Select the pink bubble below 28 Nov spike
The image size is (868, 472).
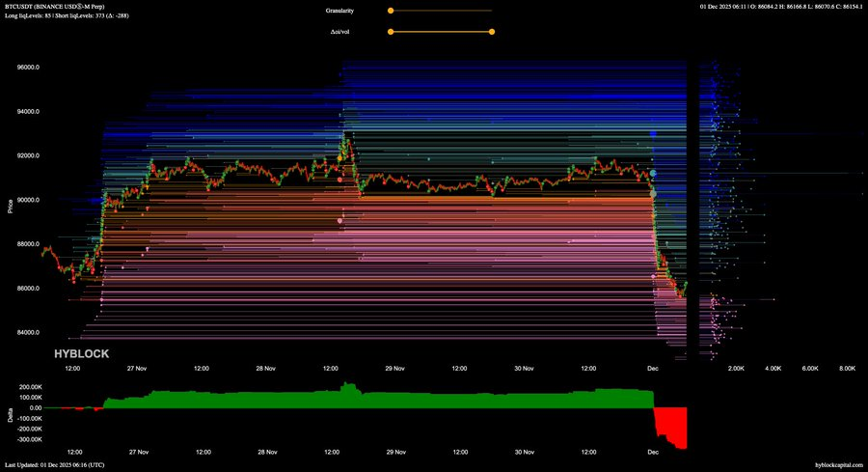pos(339,220)
